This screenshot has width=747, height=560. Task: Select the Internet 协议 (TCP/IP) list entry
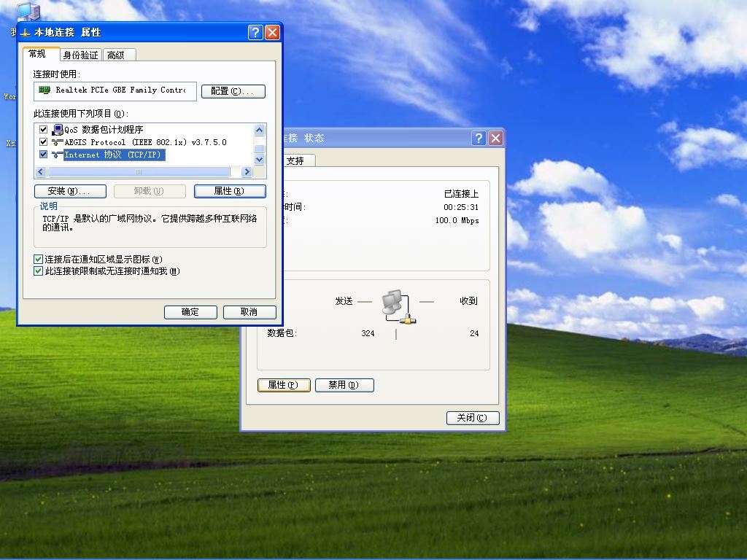(x=115, y=155)
